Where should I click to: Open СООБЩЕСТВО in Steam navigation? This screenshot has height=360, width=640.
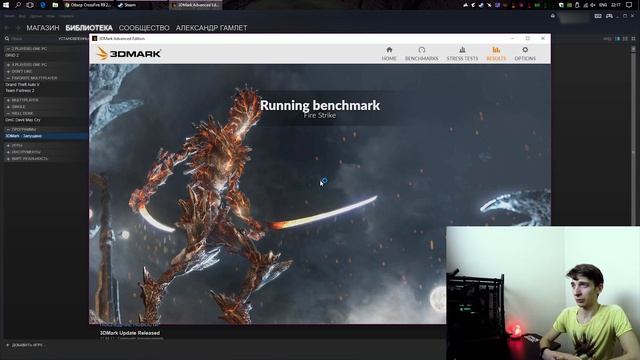tap(144, 28)
